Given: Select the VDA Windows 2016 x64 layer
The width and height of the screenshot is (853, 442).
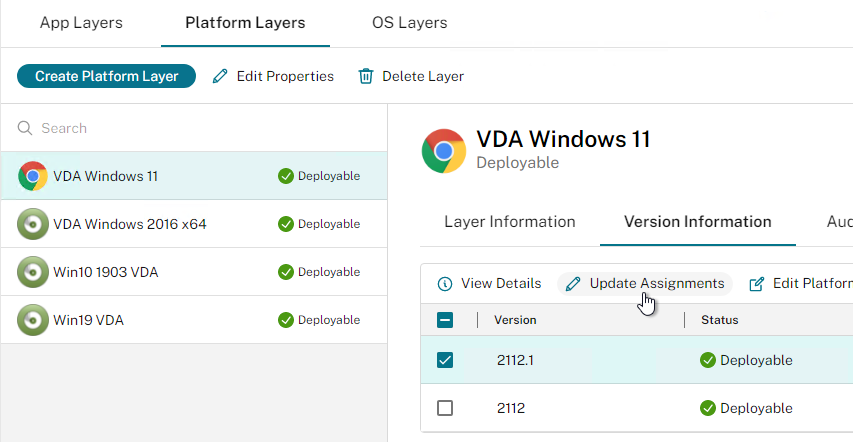Looking at the screenshot, I should pos(194,224).
